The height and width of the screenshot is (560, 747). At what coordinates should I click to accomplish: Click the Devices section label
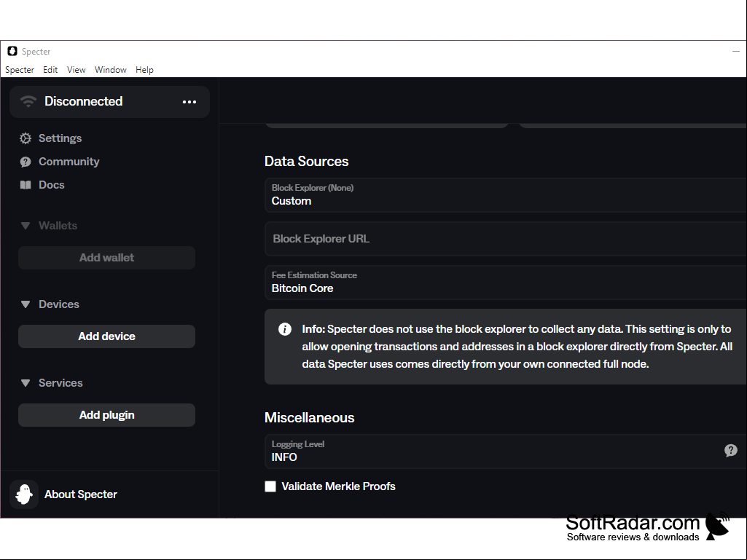58,304
